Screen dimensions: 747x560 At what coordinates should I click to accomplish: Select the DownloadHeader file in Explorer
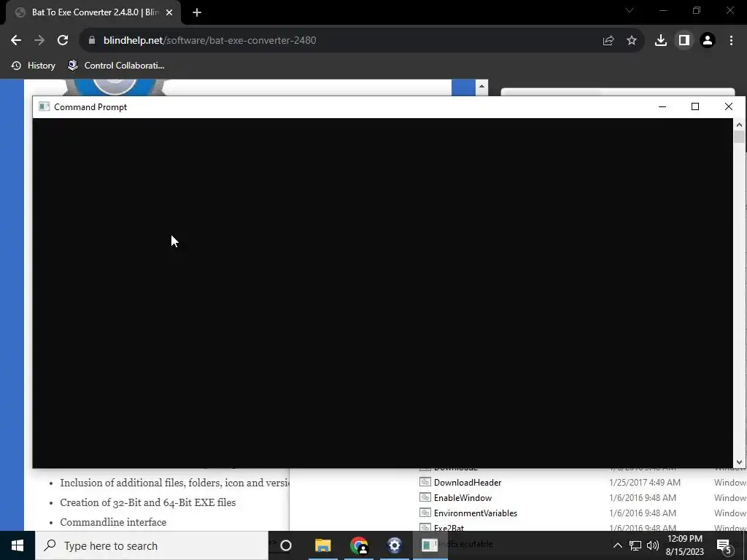click(468, 483)
